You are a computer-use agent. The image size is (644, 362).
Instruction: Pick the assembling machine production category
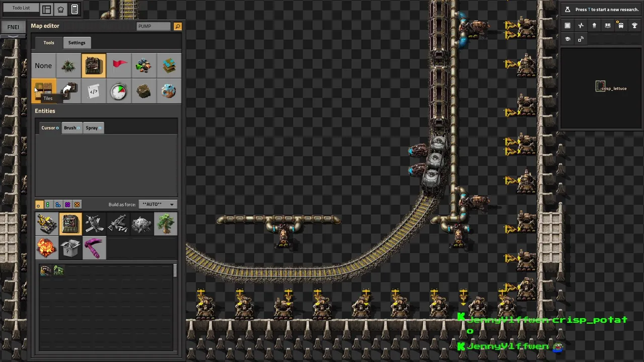pyautogui.click(x=70, y=224)
